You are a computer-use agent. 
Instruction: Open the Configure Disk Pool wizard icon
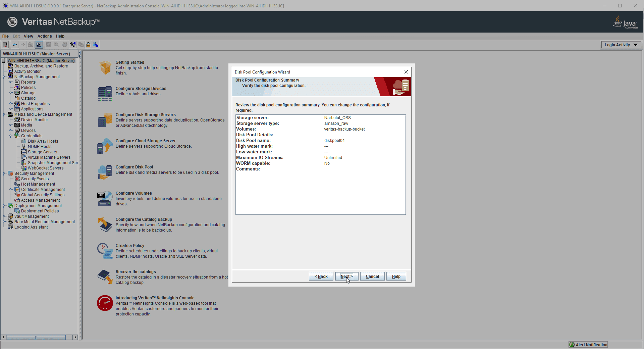(105, 172)
